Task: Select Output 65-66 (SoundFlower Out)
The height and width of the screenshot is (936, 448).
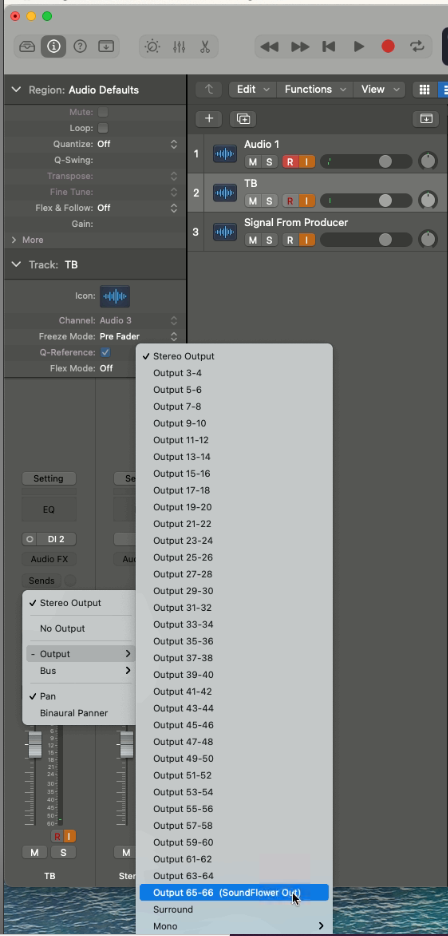Action: [x=234, y=892]
